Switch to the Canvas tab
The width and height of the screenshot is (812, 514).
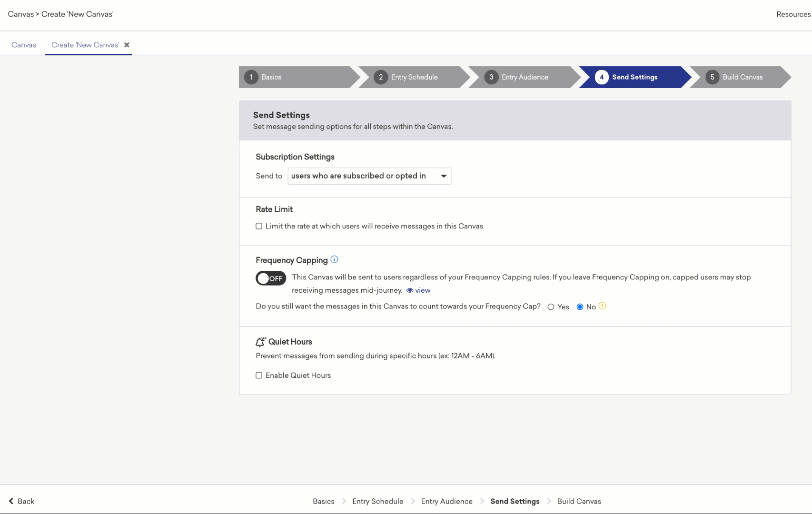[24, 45]
